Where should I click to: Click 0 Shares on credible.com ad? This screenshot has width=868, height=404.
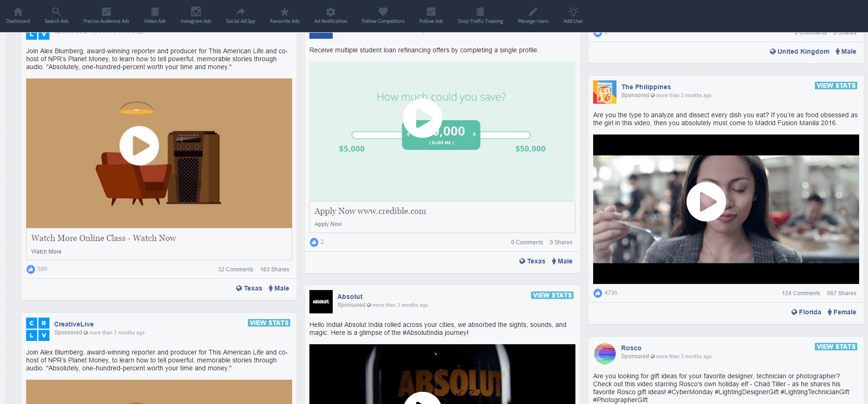pyautogui.click(x=561, y=242)
